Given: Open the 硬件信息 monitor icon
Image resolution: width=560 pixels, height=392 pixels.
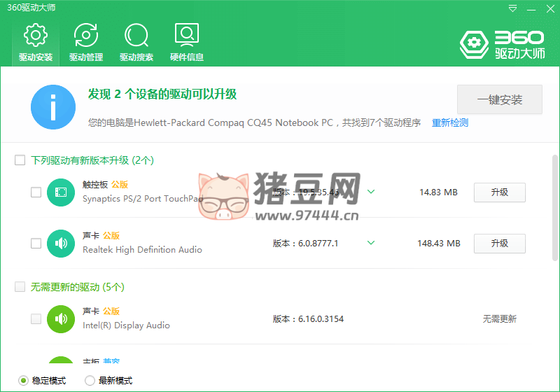Looking at the screenshot, I should pos(187,35).
